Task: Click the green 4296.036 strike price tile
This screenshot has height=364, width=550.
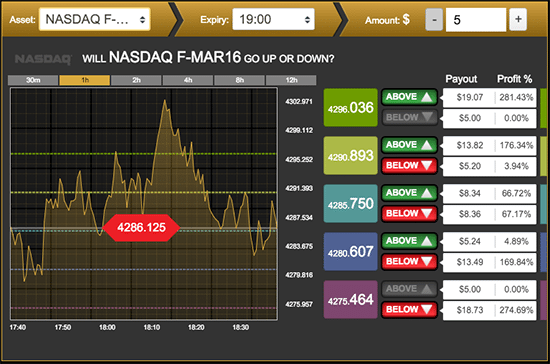Action: [x=350, y=107]
